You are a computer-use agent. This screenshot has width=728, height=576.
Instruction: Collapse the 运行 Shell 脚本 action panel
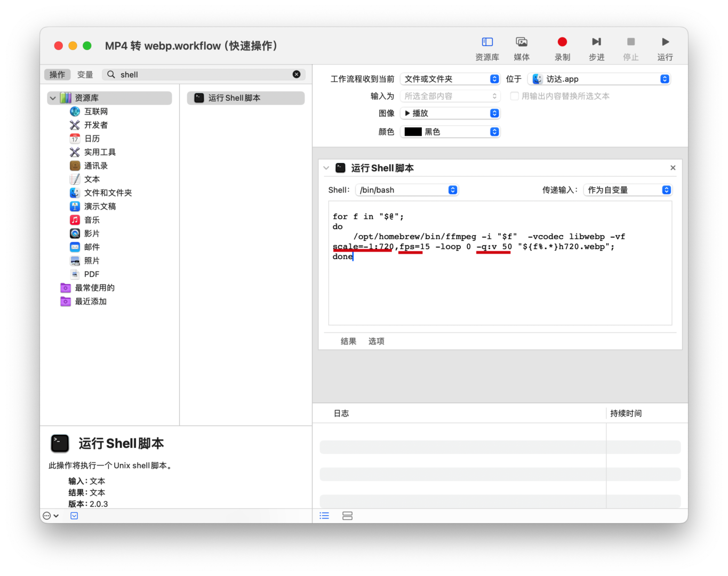pos(326,168)
